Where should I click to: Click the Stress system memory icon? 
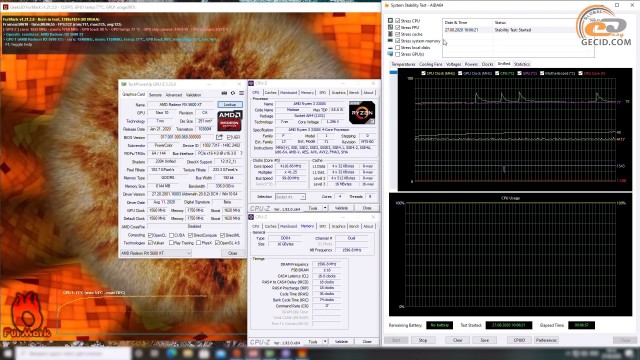pos(390,41)
